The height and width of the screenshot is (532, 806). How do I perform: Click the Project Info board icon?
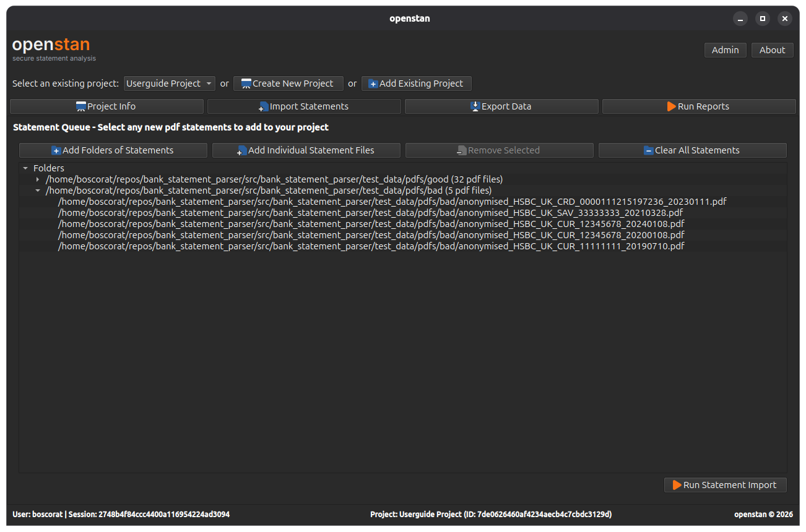[x=81, y=106]
